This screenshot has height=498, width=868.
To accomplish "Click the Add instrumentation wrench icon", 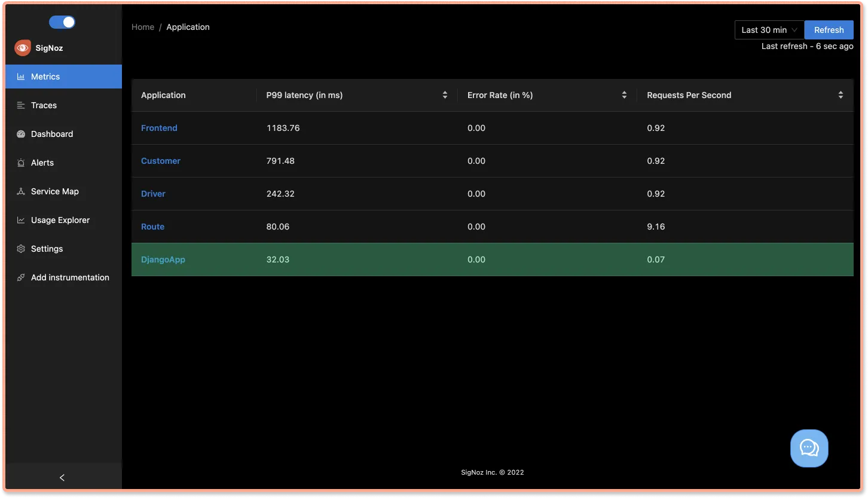I will [20, 277].
